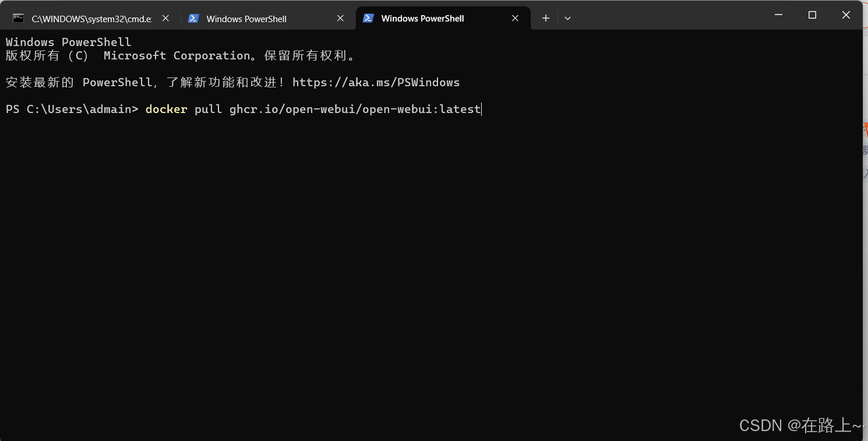Select the active third Windows PowerShell tab
The image size is (868, 441).
tap(443, 18)
